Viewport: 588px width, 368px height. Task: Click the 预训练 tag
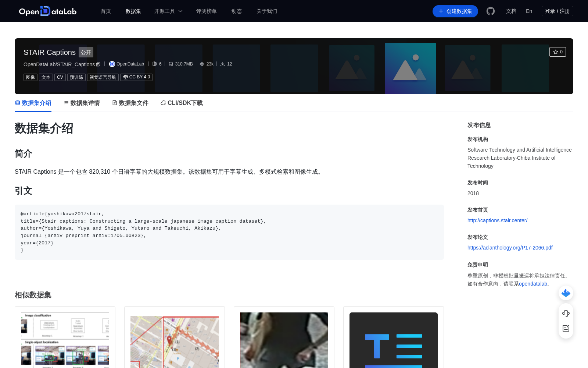(76, 77)
